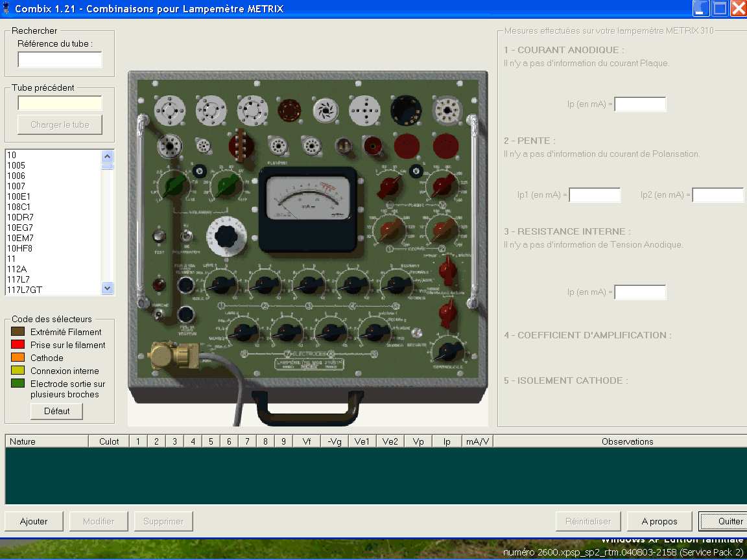Viewport: 747px width, 560px height.
Task: Select tube 100E1 in the list
Action: point(53,196)
